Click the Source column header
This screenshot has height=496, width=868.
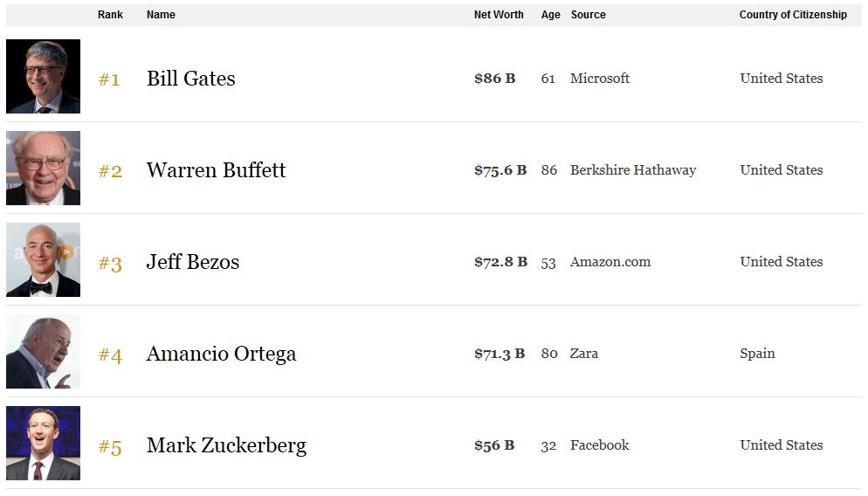[x=588, y=15]
